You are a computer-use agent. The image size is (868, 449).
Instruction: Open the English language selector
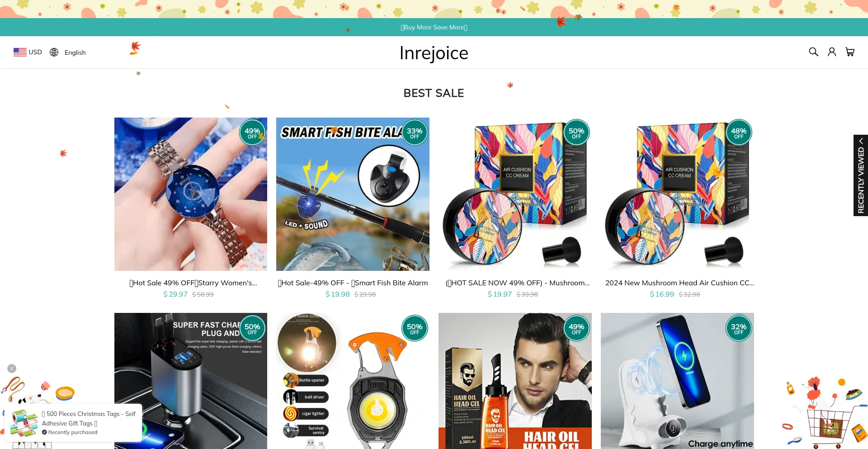[75, 52]
